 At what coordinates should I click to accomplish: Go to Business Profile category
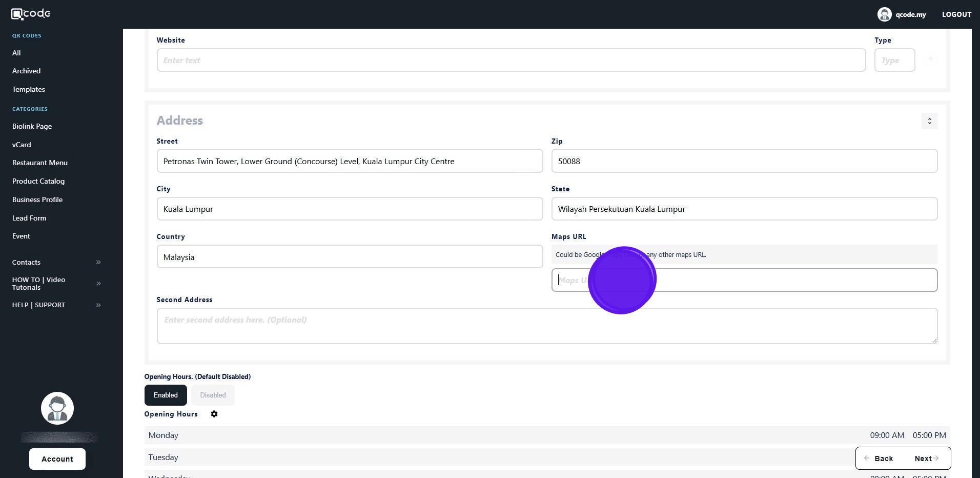coord(37,200)
